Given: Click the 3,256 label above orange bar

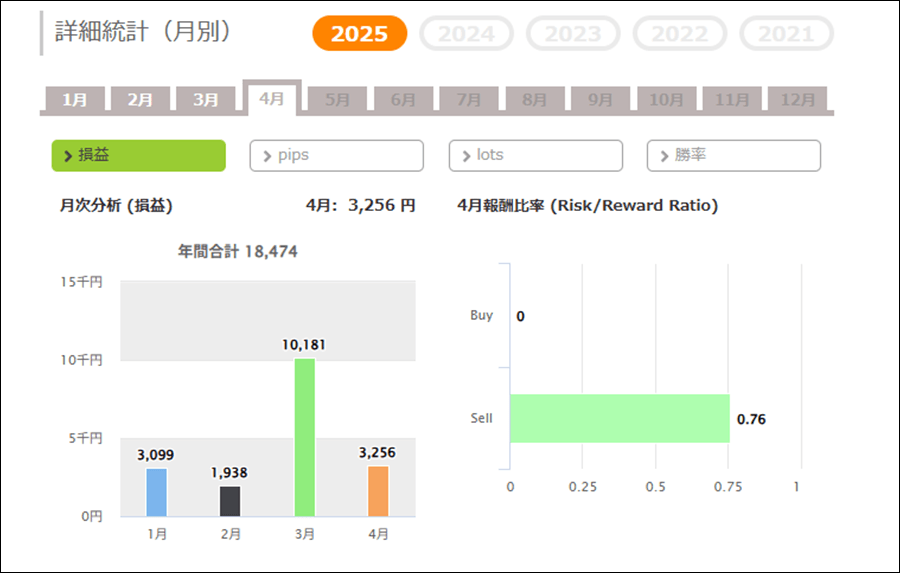Looking at the screenshot, I should (377, 452).
